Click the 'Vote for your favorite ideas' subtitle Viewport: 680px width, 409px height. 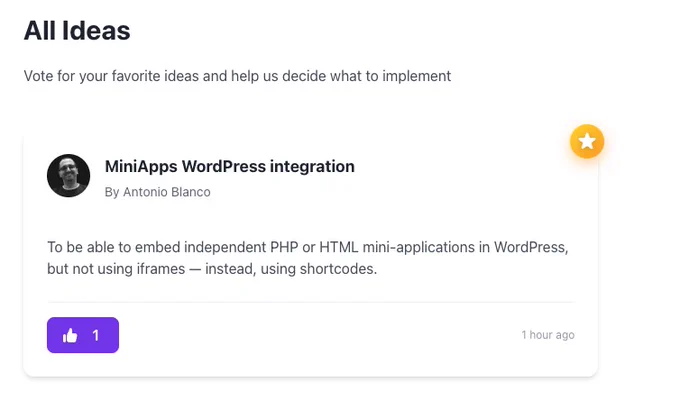pos(237,76)
